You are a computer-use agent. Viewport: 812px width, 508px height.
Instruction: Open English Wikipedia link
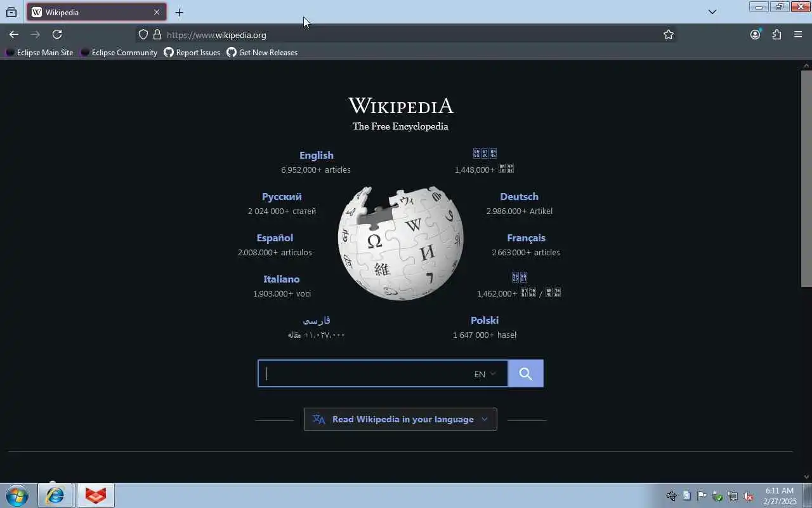pos(316,155)
